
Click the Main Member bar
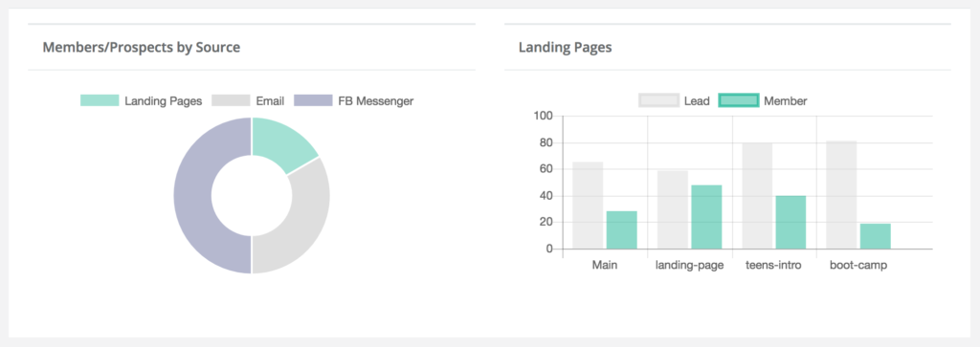622,230
